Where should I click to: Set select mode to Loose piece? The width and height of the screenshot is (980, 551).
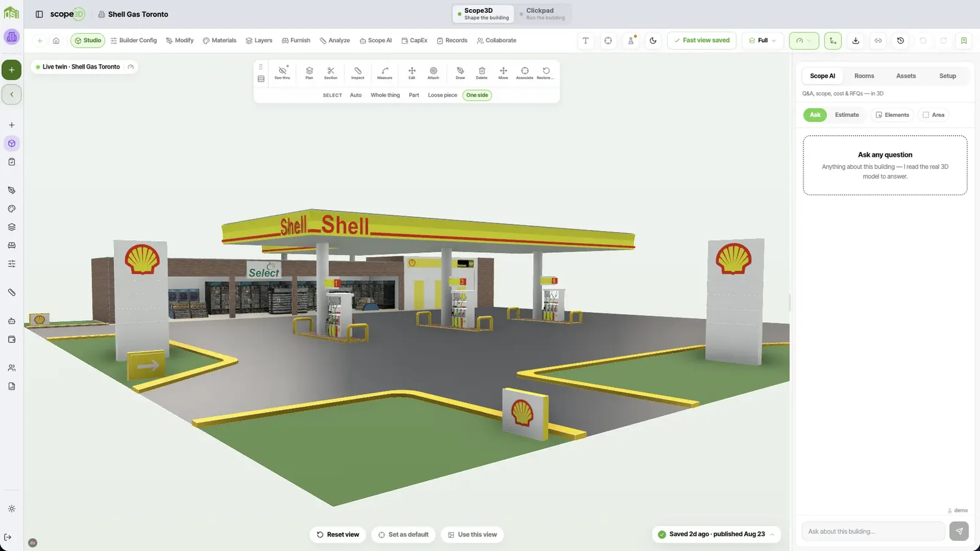click(442, 96)
